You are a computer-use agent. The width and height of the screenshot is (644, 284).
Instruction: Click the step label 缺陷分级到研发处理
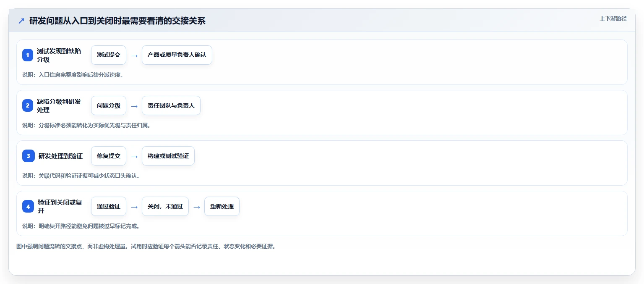(59, 105)
